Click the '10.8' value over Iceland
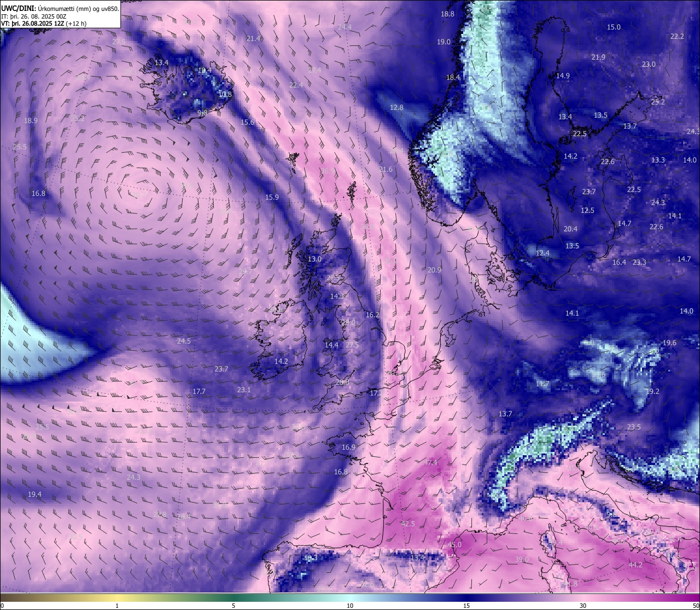Viewport: 700px width, 610px height. [x=225, y=95]
